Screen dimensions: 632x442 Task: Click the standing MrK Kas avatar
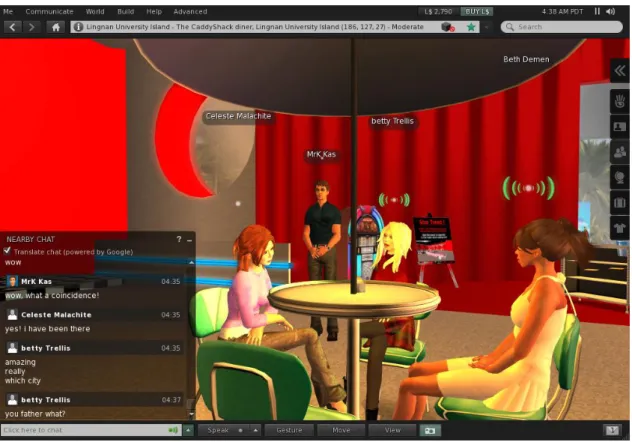pyautogui.click(x=321, y=258)
